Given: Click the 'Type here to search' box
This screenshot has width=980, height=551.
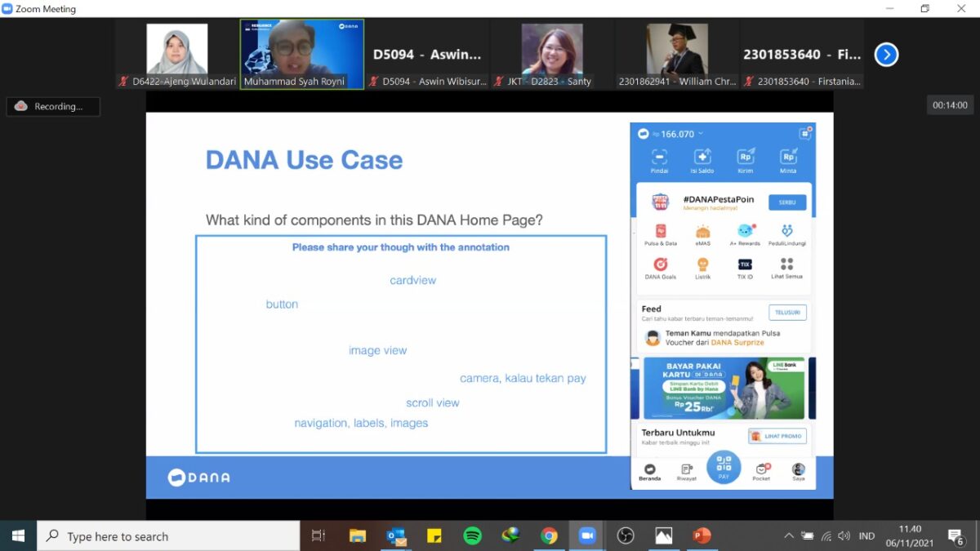Looking at the screenshot, I should (x=168, y=535).
